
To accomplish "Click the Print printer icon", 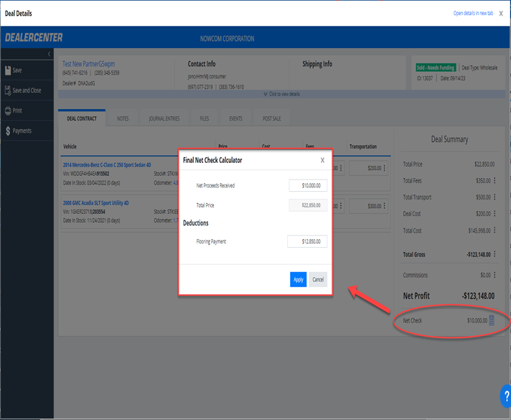I will pyautogui.click(x=8, y=111).
